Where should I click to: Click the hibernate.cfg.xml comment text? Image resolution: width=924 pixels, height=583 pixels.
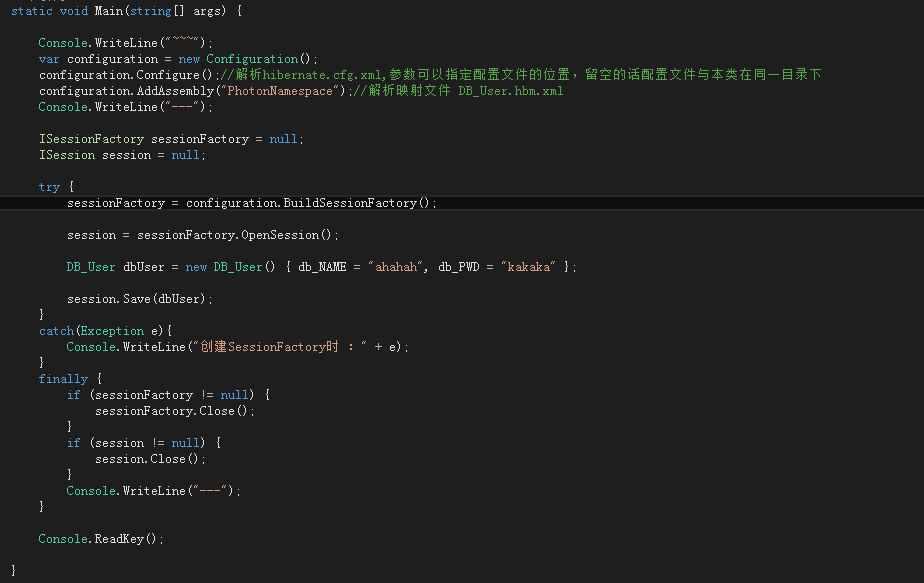pos(322,75)
